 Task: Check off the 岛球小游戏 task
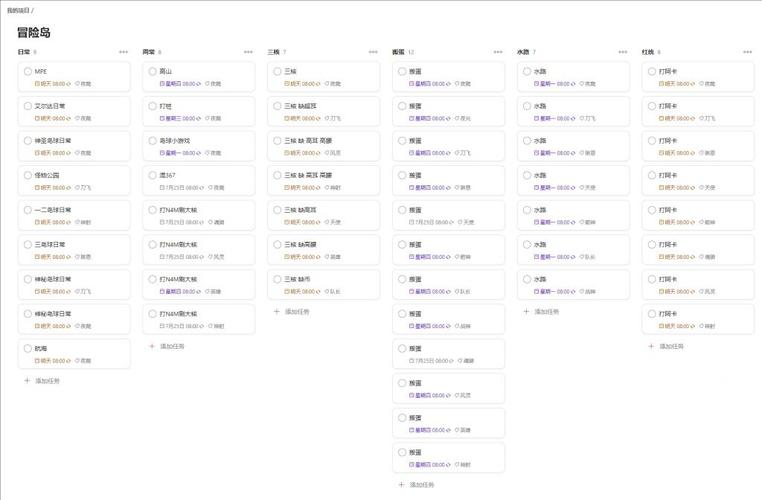coord(153,141)
